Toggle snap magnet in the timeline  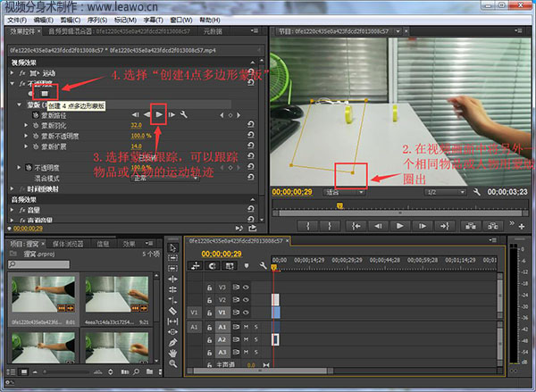[x=213, y=265]
